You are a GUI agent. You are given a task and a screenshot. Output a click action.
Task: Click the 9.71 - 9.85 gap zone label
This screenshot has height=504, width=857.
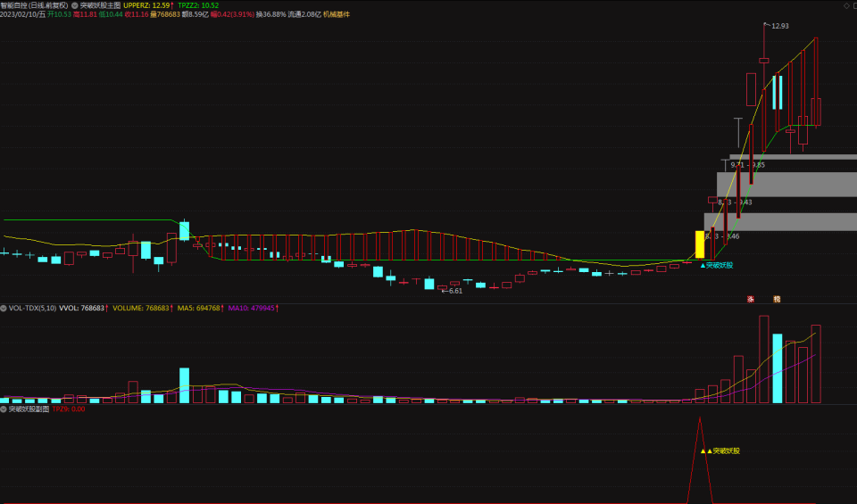(x=748, y=165)
